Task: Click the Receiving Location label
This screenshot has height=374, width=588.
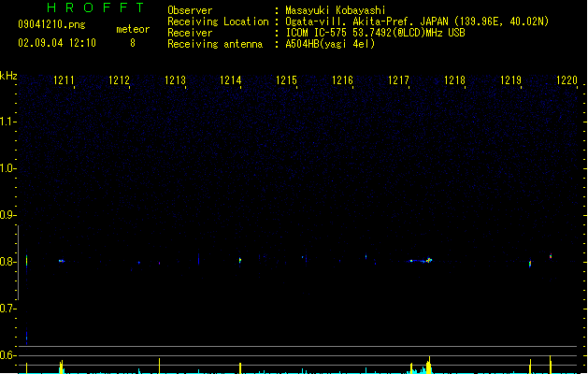Action: (218, 22)
